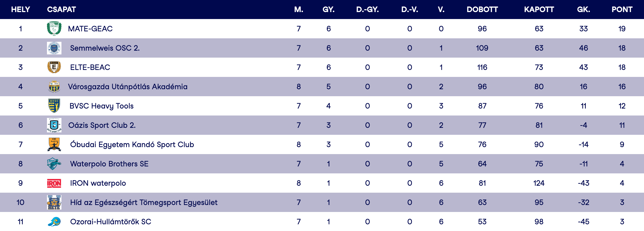Screen dimensions: 644x231
Task: Click the Ozorai-Hullámtörők SC logo
Action: 54,222
